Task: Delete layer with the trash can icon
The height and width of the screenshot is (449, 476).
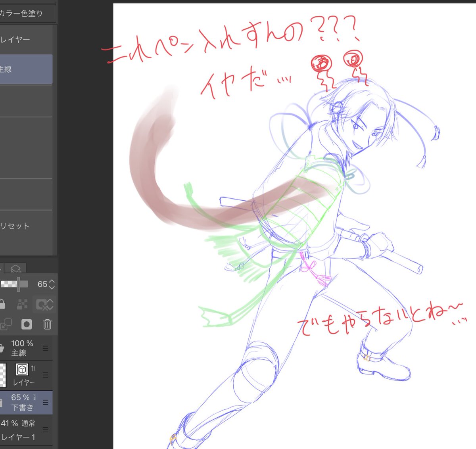Action: click(x=47, y=324)
